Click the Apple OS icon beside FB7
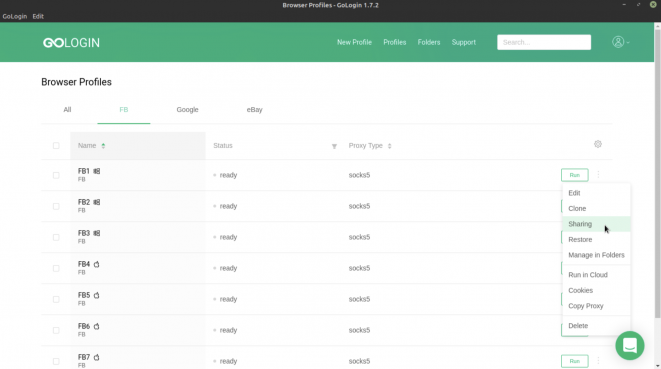The width and height of the screenshot is (661, 369). (x=97, y=357)
